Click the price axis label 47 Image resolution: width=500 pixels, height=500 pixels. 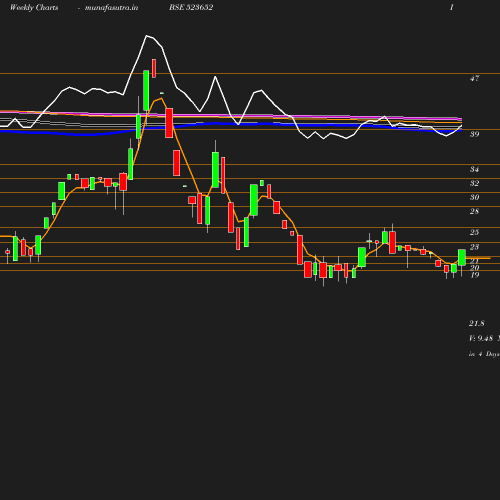click(x=475, y=78)
